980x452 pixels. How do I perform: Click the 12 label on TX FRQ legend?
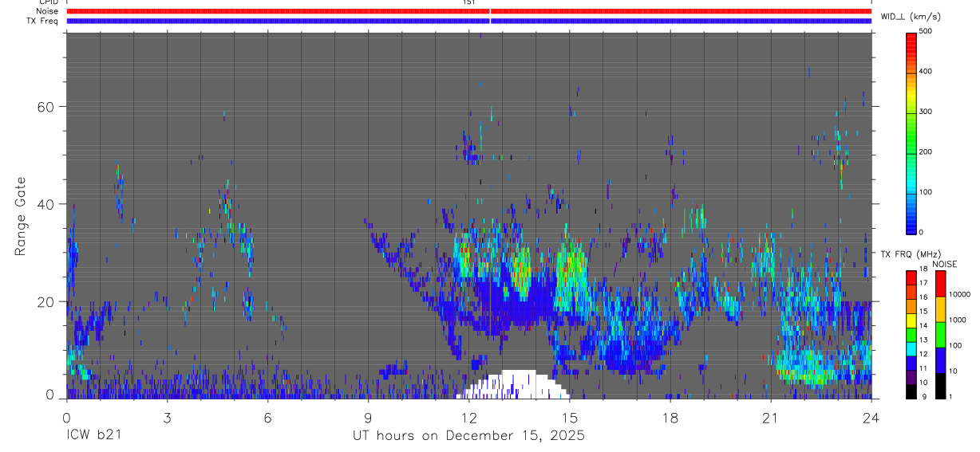[923, 354]
